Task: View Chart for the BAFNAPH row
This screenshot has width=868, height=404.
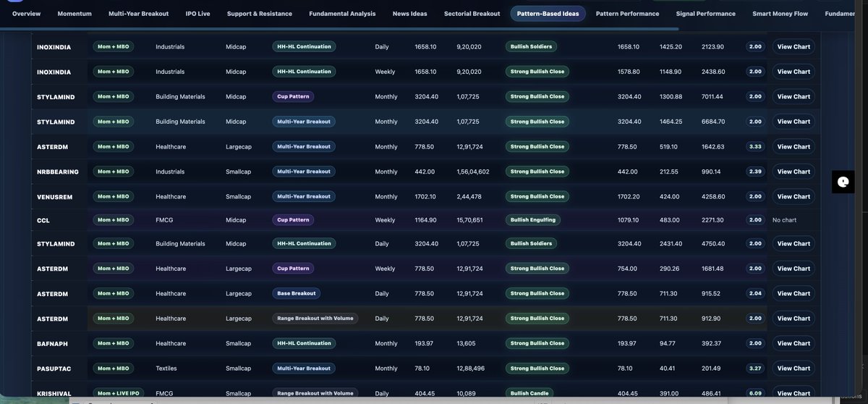Action: click(x=793, y=343)
